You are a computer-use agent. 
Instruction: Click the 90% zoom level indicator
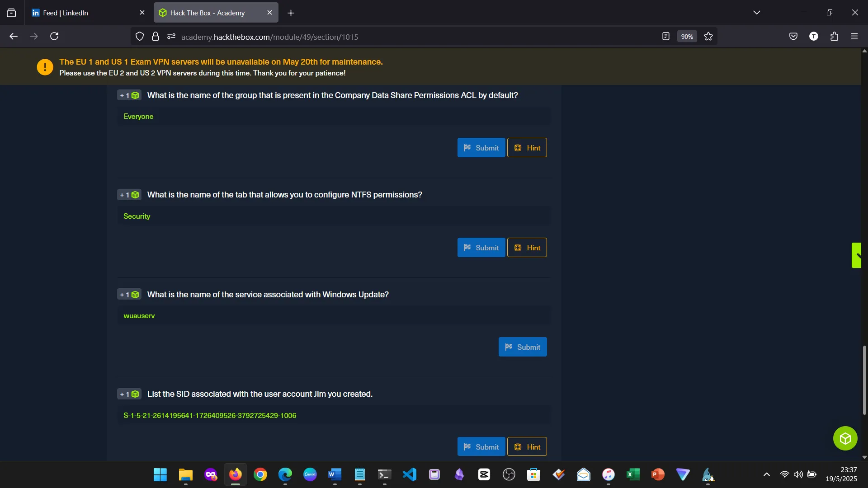(687, 37)
